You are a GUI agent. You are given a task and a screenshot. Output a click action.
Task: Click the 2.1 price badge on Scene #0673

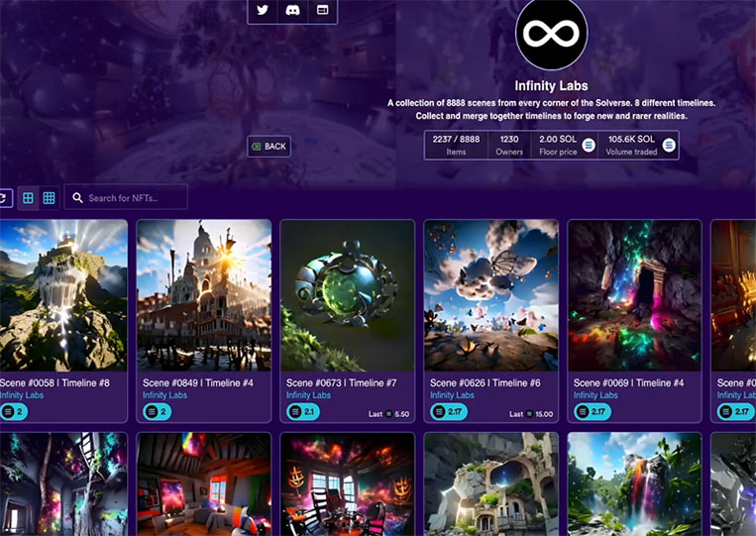[x=303, y=411]
